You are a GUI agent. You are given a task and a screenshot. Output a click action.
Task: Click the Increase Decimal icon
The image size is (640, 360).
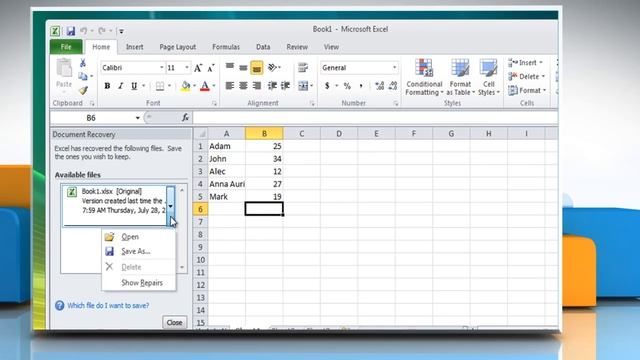pos(380,86)
